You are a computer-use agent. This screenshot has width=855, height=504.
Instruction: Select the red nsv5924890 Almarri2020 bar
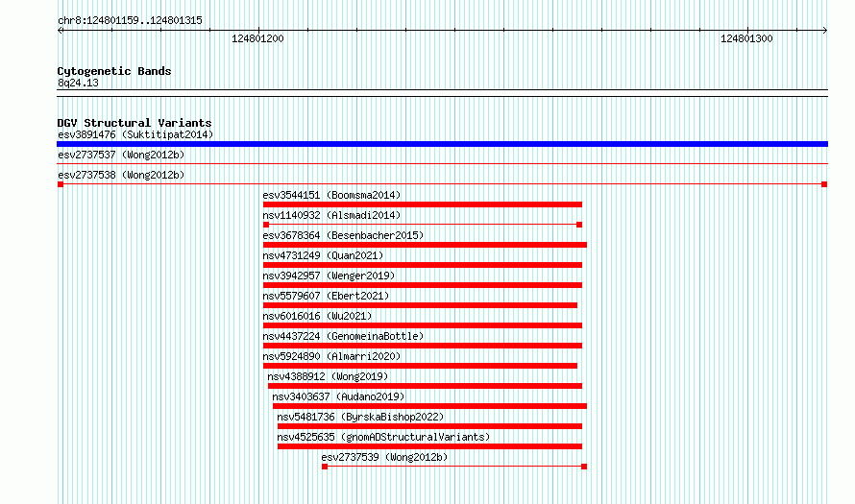coord(420,366)
